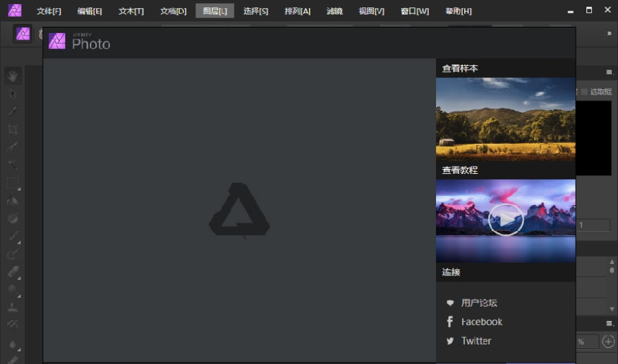Open the lower right panel options menu icon
618x364 pixels.
(609, 324)
